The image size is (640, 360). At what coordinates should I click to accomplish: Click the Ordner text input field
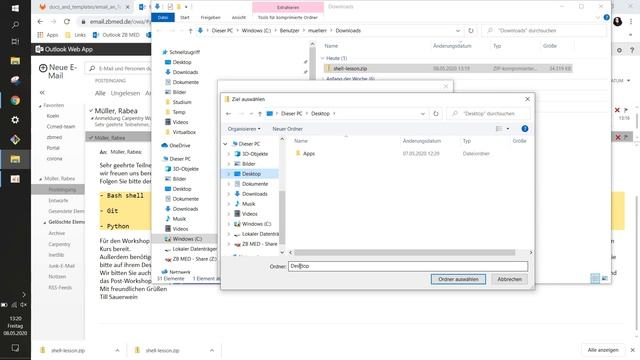coord(408,266)
